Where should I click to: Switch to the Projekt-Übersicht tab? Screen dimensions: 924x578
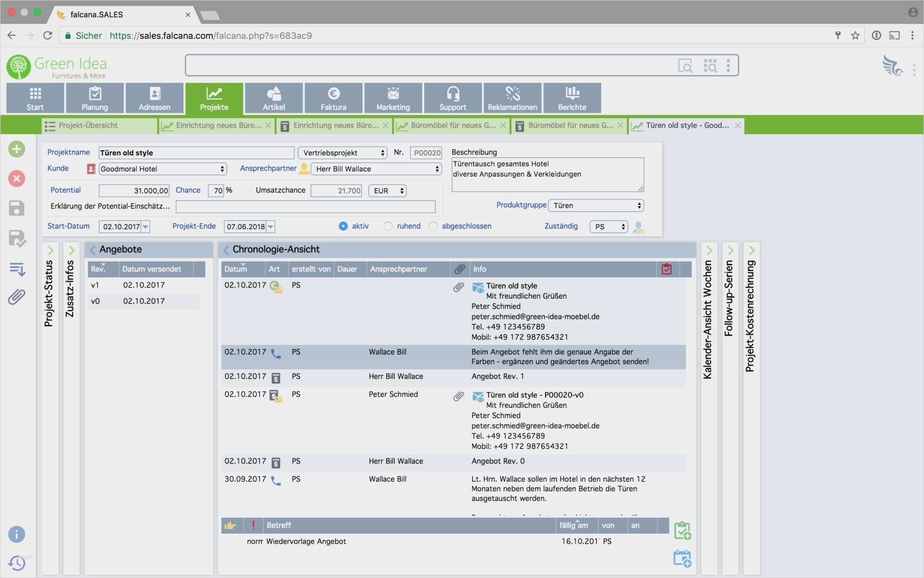tap(88, 125)
